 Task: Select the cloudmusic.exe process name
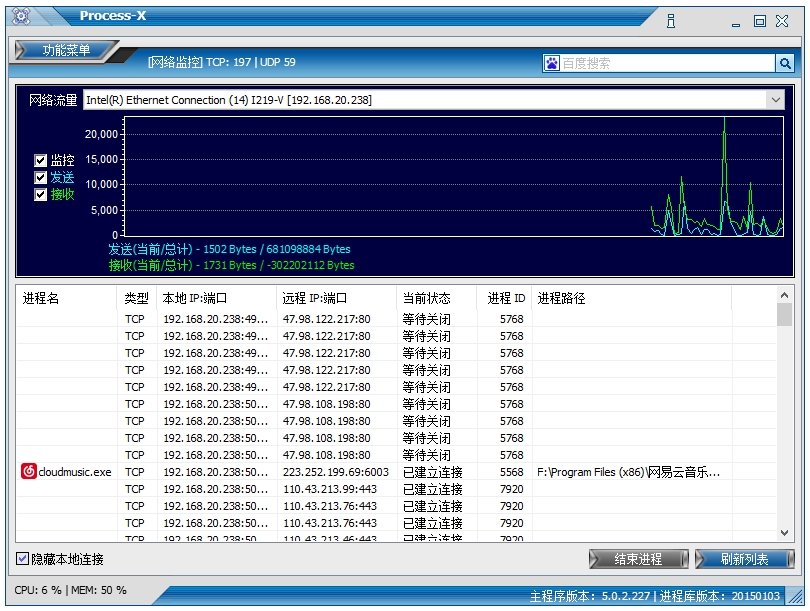click(75, 472)
